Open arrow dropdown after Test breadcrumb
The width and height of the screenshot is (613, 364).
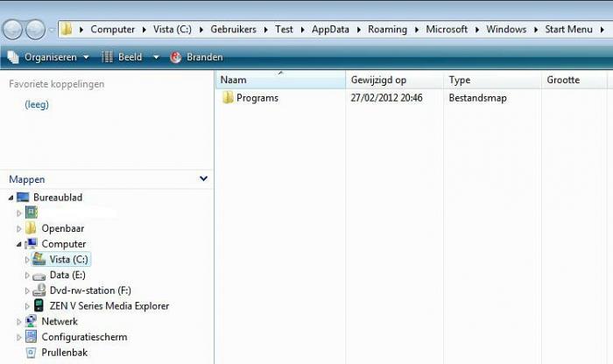303,30
